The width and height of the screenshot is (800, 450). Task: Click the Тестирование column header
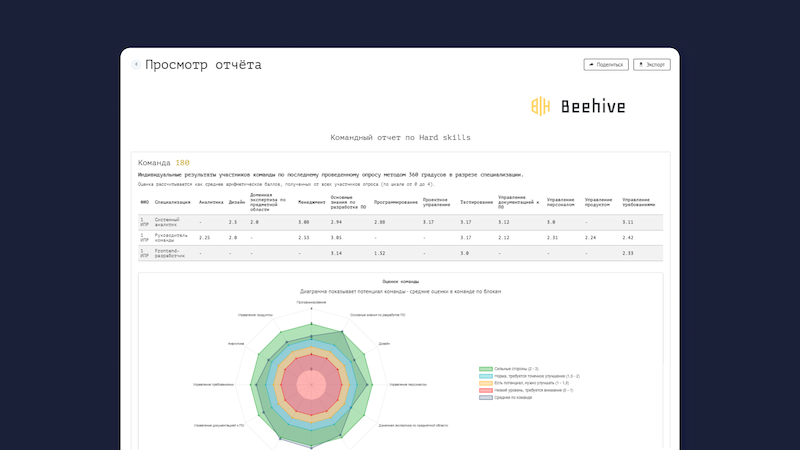[477, 203]
